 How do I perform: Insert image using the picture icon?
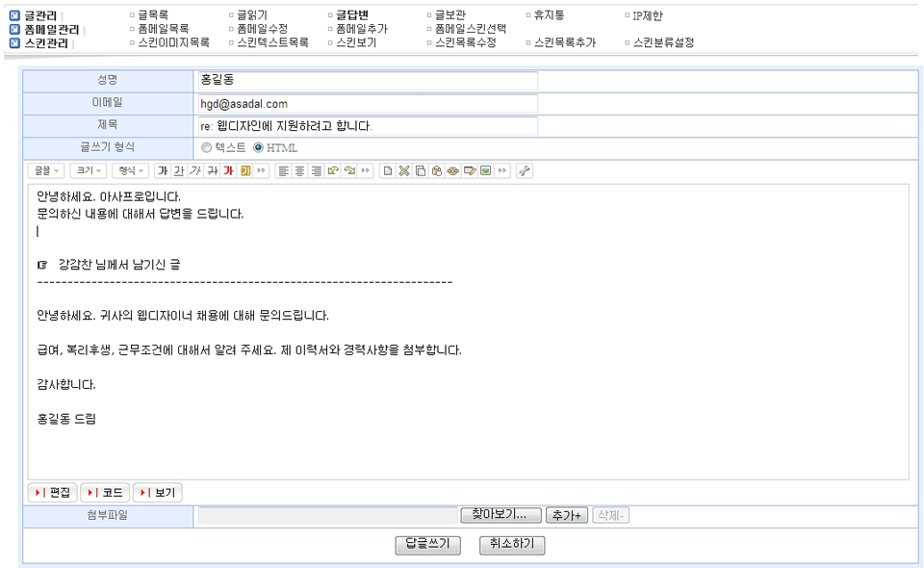[x=486, y=171]
